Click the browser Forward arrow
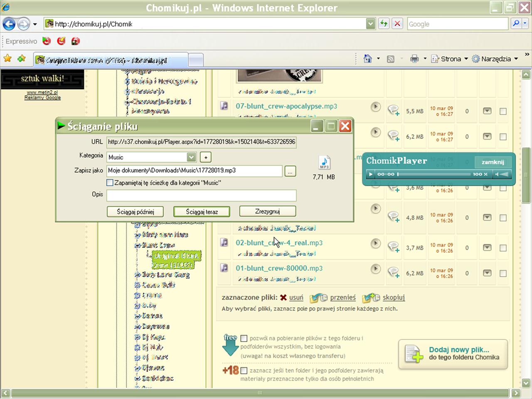The image size is (532, 399). [24, 24]
